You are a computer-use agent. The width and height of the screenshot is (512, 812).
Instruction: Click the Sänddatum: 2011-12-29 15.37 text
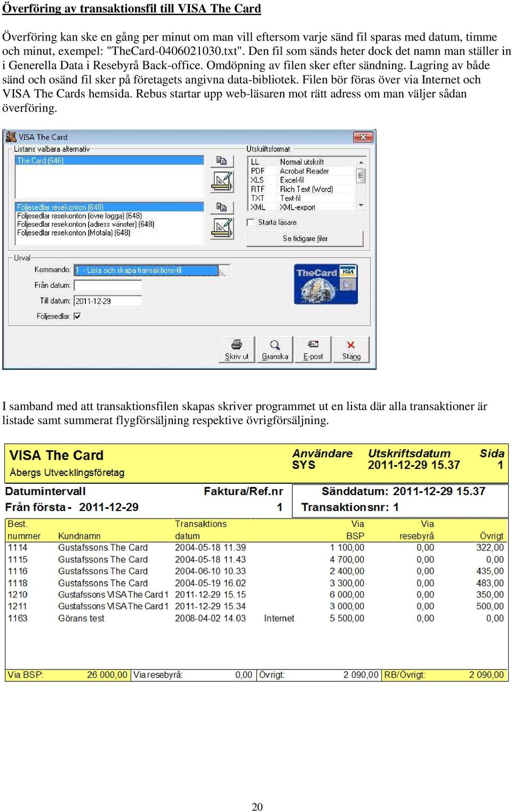[403, 491]
